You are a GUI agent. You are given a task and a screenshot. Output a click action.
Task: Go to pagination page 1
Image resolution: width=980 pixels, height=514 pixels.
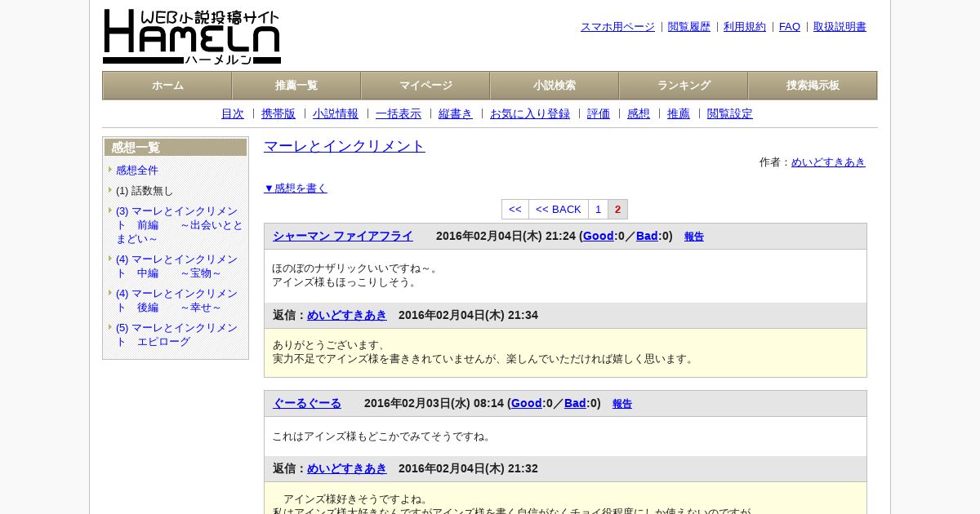599,210
